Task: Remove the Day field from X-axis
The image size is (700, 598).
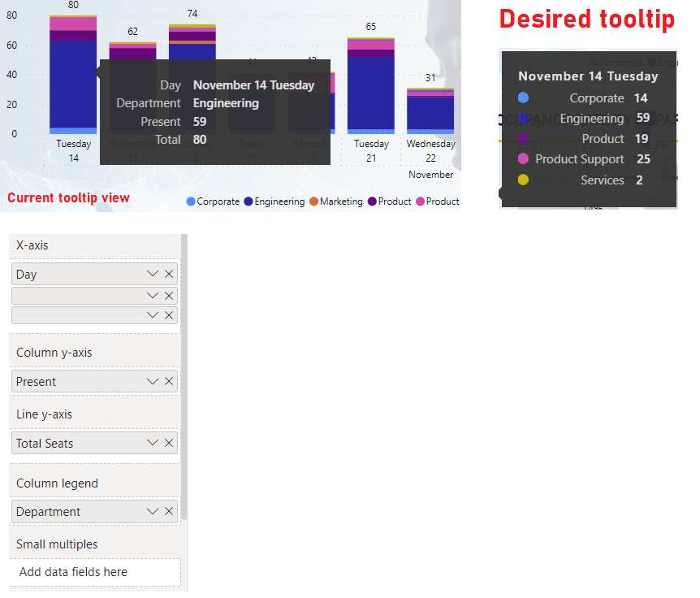Action: [x=169, y=274]
